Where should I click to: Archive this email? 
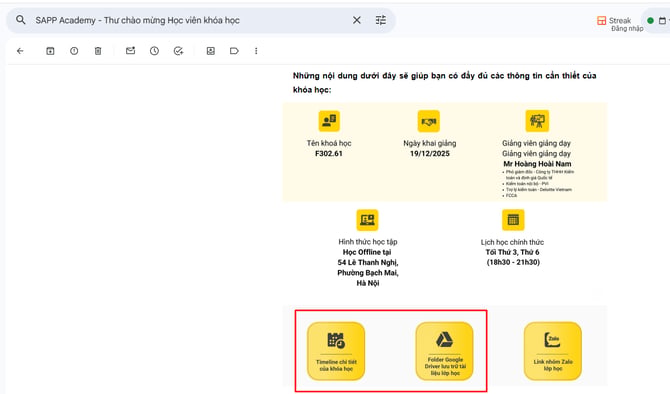pyautogui.click(x=50, y=51)
